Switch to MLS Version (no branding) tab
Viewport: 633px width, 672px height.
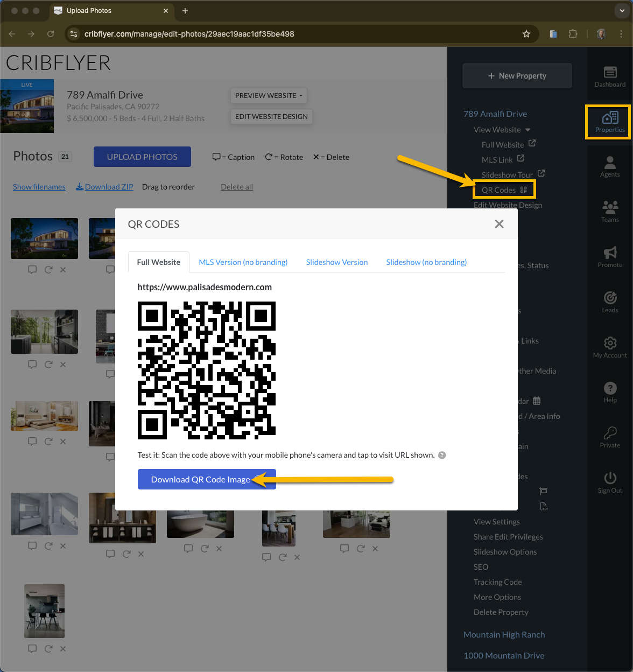pos(243,262)
